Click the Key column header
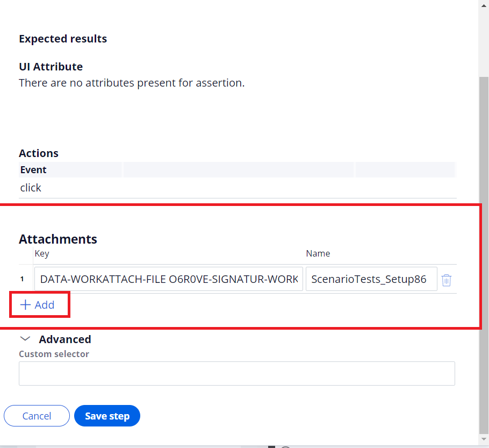This screenshot has width=489, height=448. click(42, 253)
